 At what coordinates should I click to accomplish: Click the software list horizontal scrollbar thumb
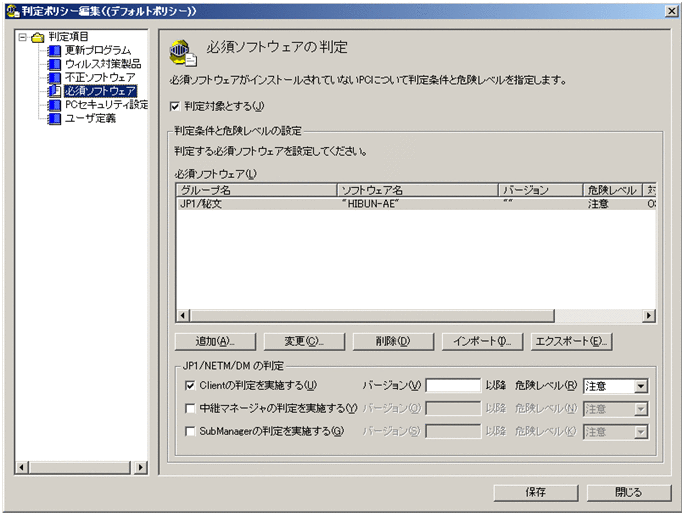(372, 316)
